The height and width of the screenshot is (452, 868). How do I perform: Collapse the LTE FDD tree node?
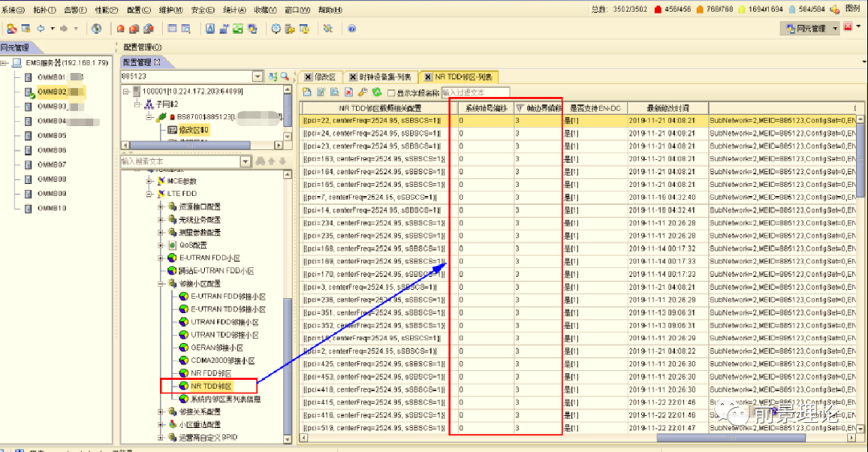pos(149,193)
